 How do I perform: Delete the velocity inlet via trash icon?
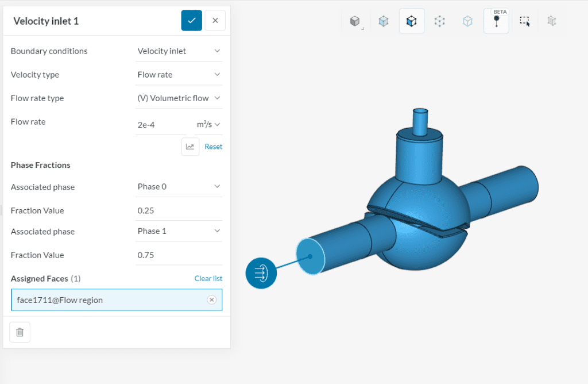pos(20,332)
